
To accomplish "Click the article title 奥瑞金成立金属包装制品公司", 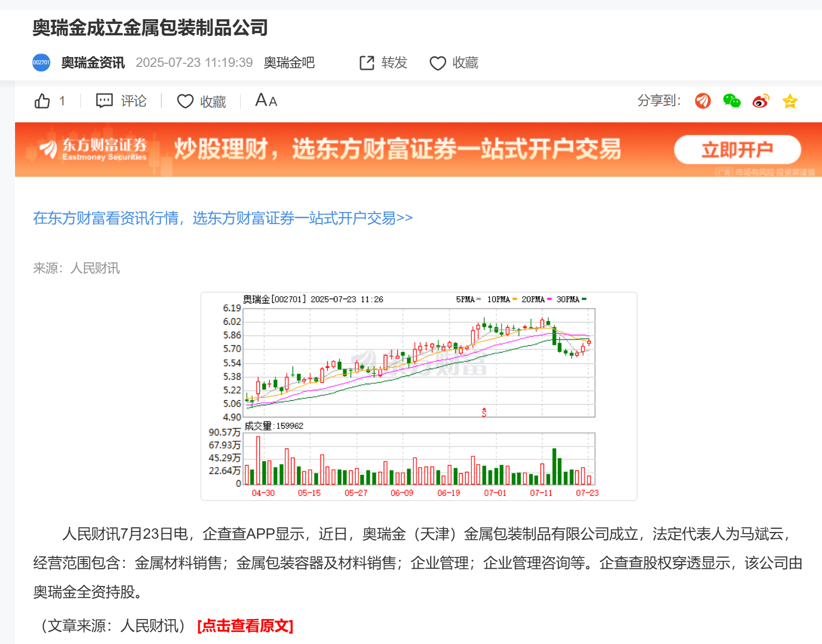I will (x=150, y=27).
